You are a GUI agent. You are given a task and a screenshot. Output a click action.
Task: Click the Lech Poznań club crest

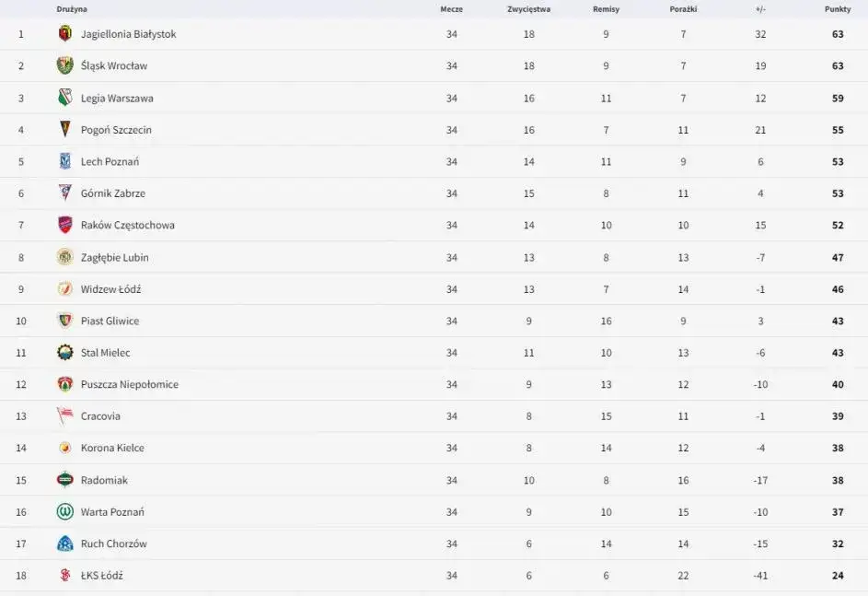[64, 161]
